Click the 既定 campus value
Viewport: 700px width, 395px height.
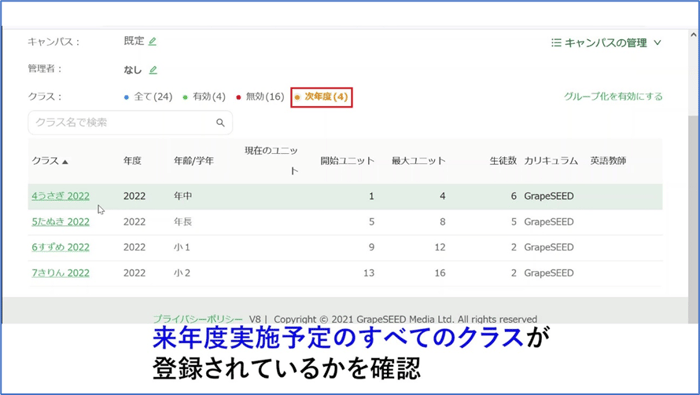click(134, 41)
